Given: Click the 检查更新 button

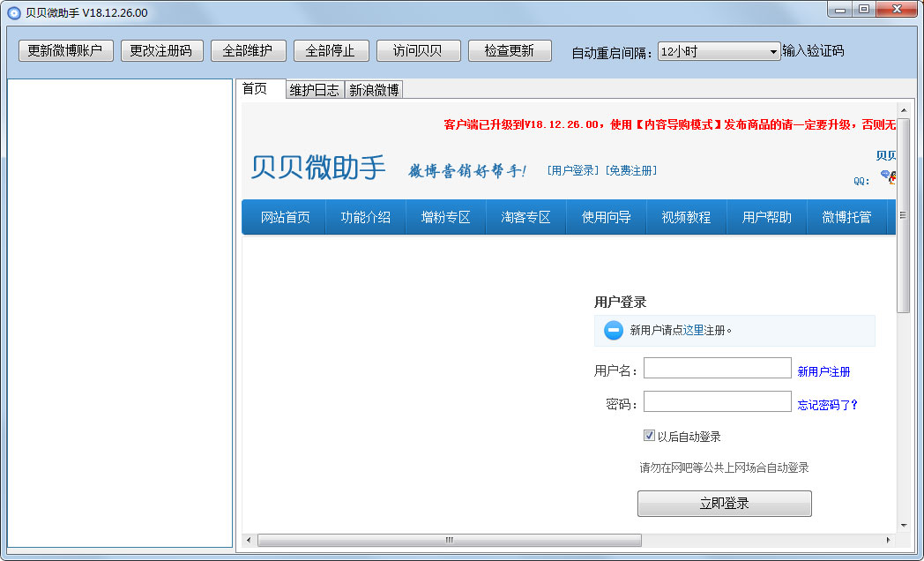Looking at the screenshot, I should [x=509, y=50].
